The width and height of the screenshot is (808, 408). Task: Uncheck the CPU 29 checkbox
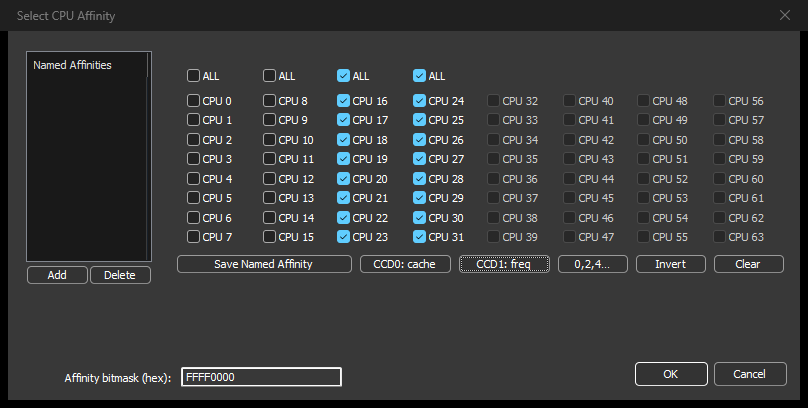[x=419, y=198]
